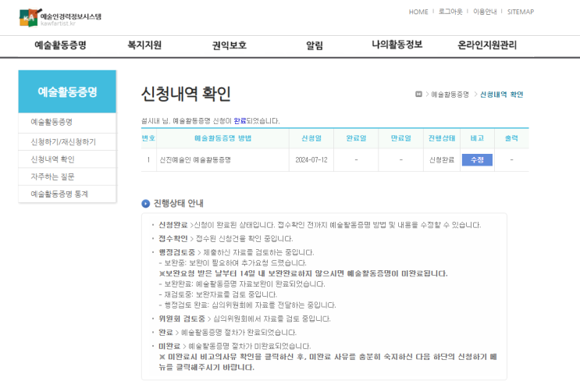Click the 신청일 column header
The height and width of the screenshot is (392, 580).
click(x=311, y=138)
